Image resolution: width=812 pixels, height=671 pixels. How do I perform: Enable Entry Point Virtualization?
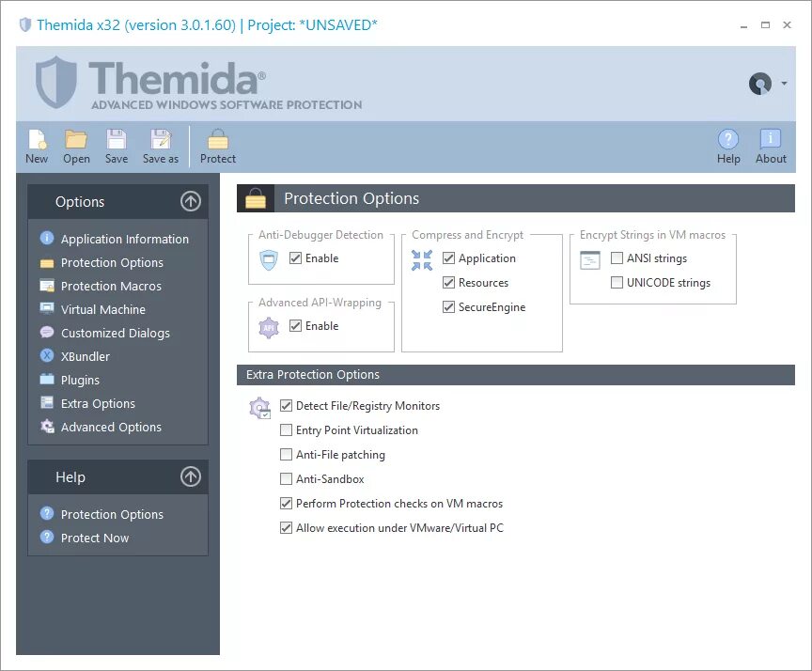pos(286,430)
